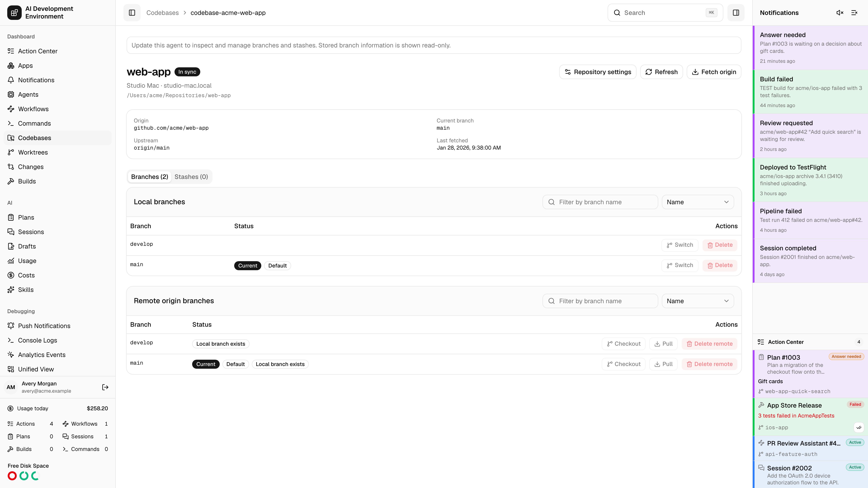Open PR Review Assistant action card

click(810, 449)
